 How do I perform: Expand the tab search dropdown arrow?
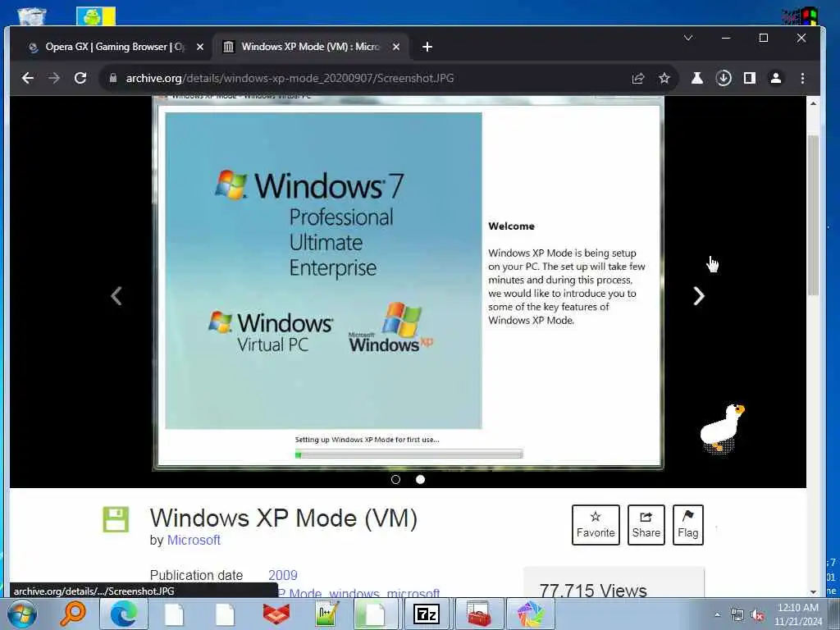tap(688, 38)
